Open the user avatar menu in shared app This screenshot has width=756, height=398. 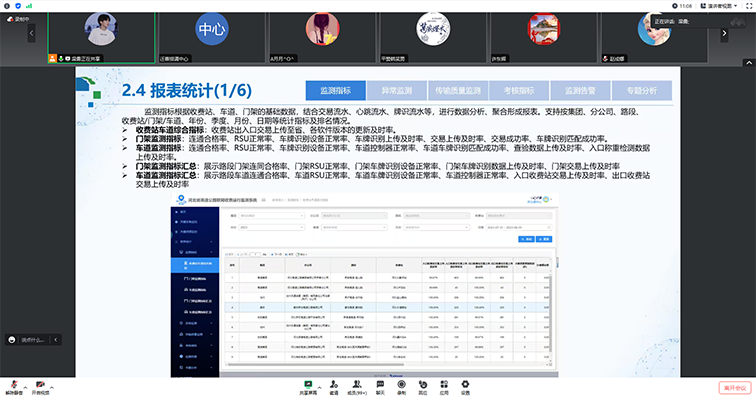pos(546,199)
